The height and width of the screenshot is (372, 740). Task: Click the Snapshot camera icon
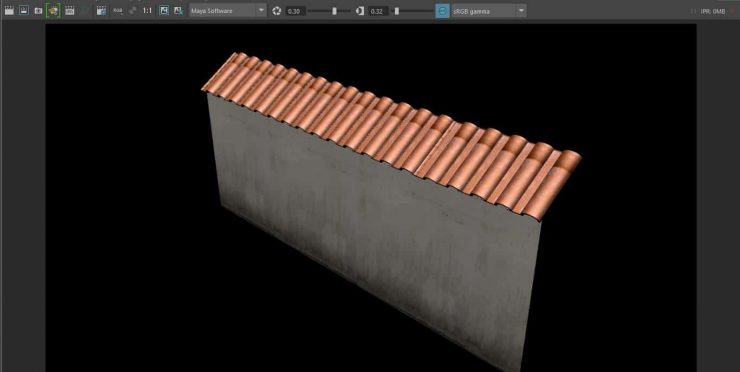(x=38, y=11)
